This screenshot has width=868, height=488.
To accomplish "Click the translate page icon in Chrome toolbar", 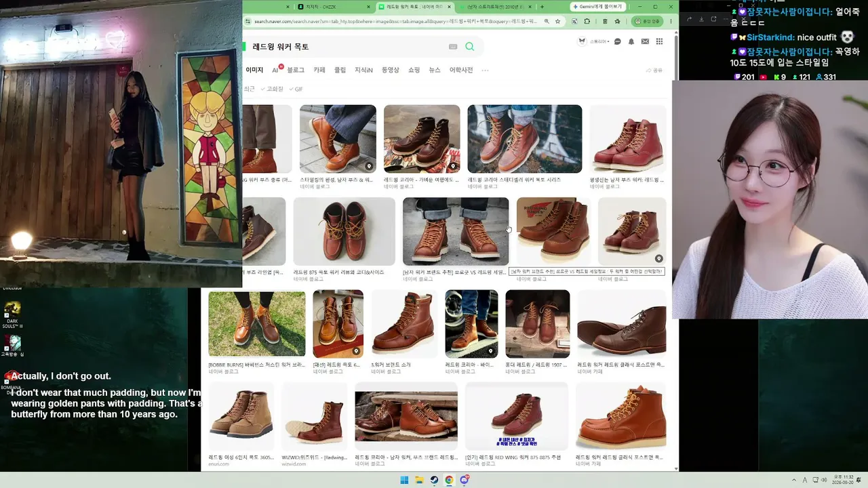I will point(574,21).
